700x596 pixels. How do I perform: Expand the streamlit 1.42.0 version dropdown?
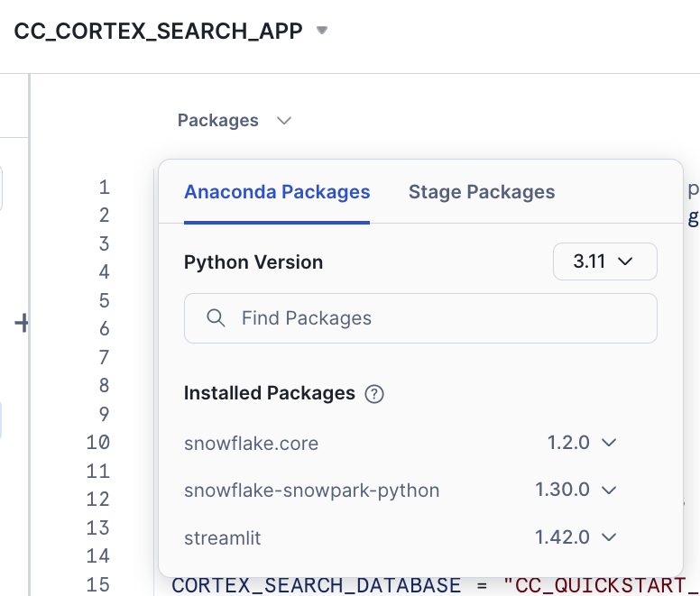coord(575,537)
